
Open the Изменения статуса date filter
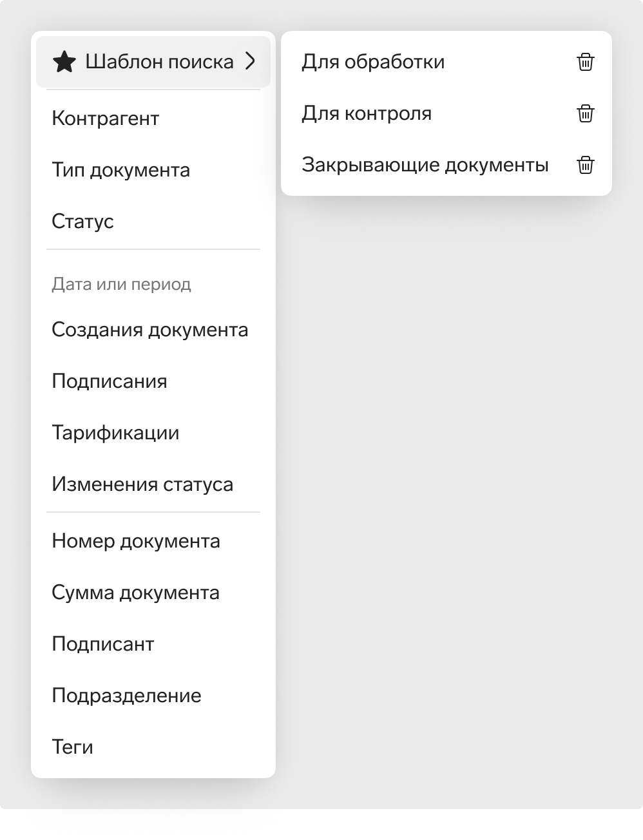point(153,484)
